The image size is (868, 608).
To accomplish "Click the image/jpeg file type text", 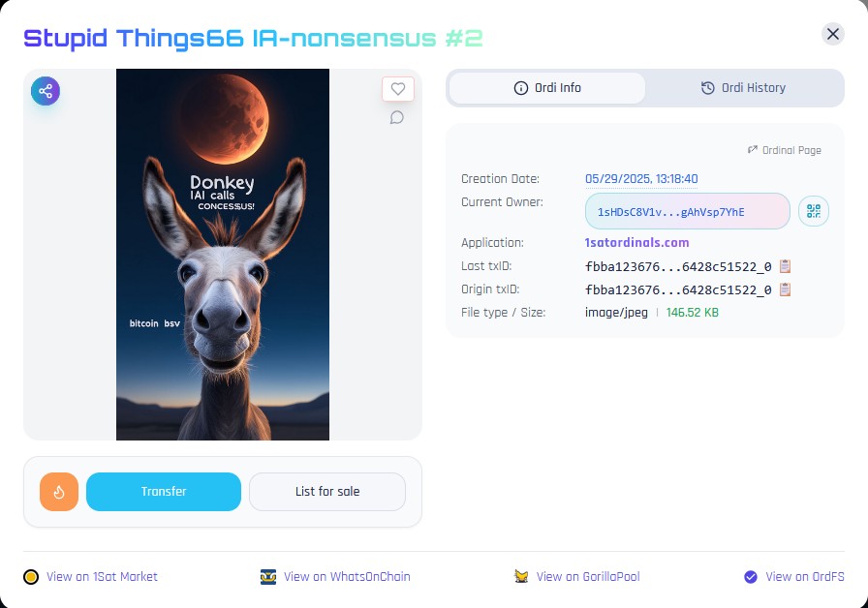I will 616,313.
